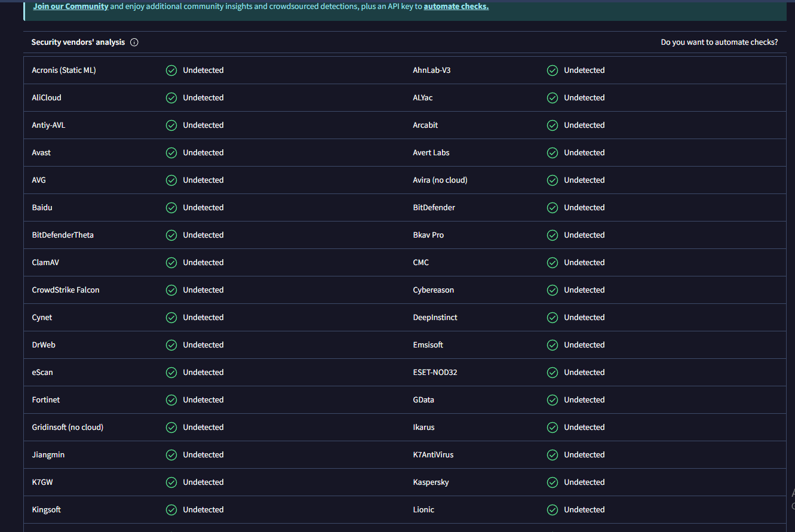Select the Bkav Pro vendor name
795x532 pixels.
[x=428, y=235]
